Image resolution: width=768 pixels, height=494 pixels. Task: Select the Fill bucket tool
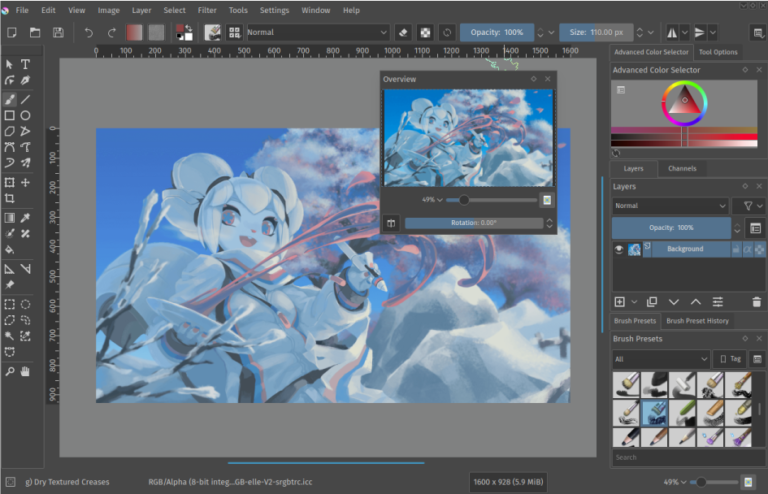[9, 250]
